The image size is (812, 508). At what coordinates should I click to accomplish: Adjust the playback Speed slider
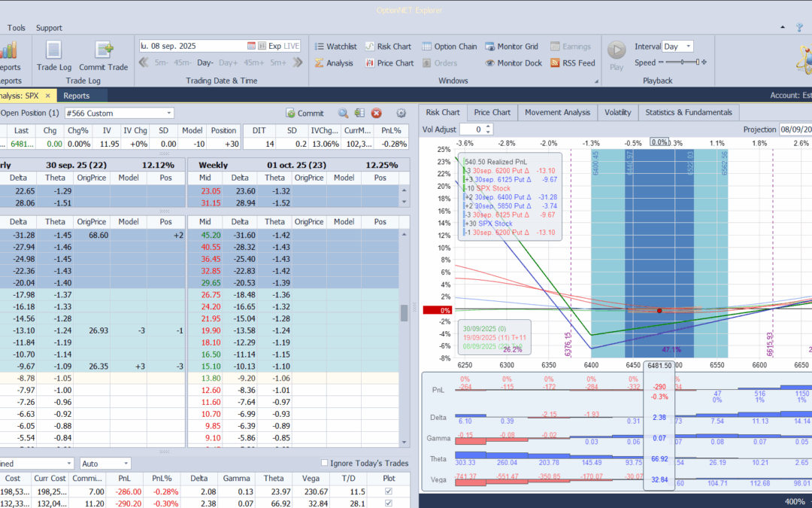point(682,62)
